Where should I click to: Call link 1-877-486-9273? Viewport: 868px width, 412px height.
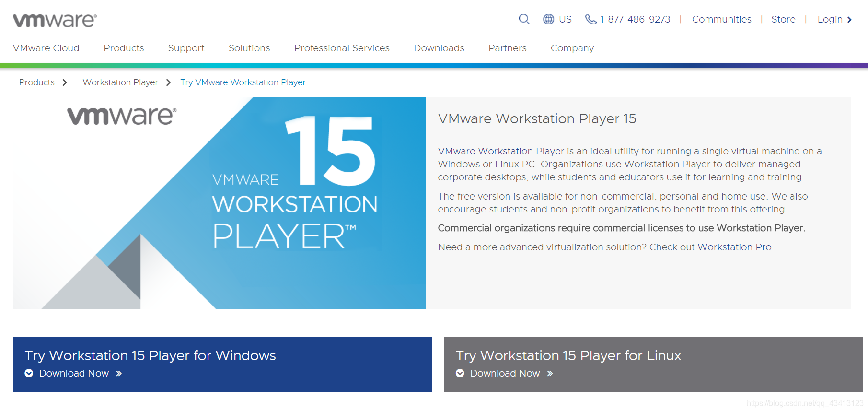tap(635, 19)
